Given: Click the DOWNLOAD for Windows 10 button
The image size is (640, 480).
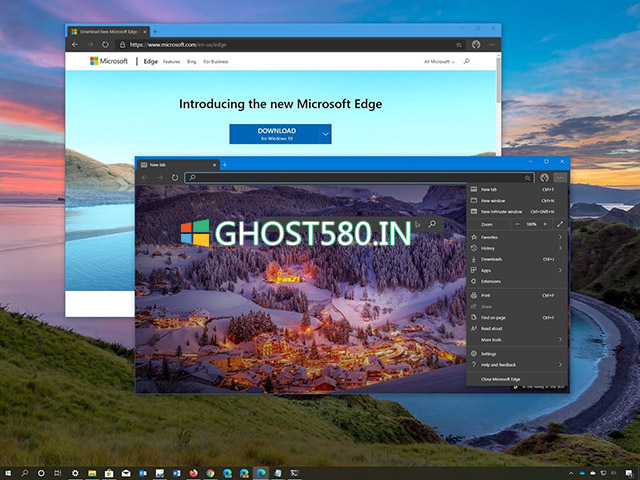Looking at the screenshot, I should [x=274, y=134].
